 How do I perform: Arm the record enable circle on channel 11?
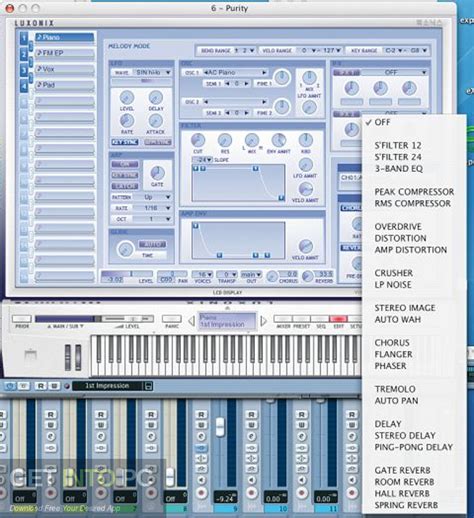(301, 492)
